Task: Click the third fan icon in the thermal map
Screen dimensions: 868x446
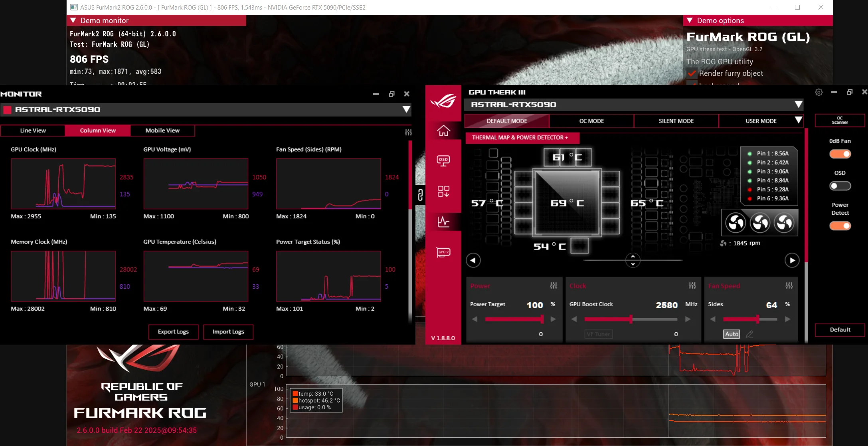Action: click(x=784, y=223)
